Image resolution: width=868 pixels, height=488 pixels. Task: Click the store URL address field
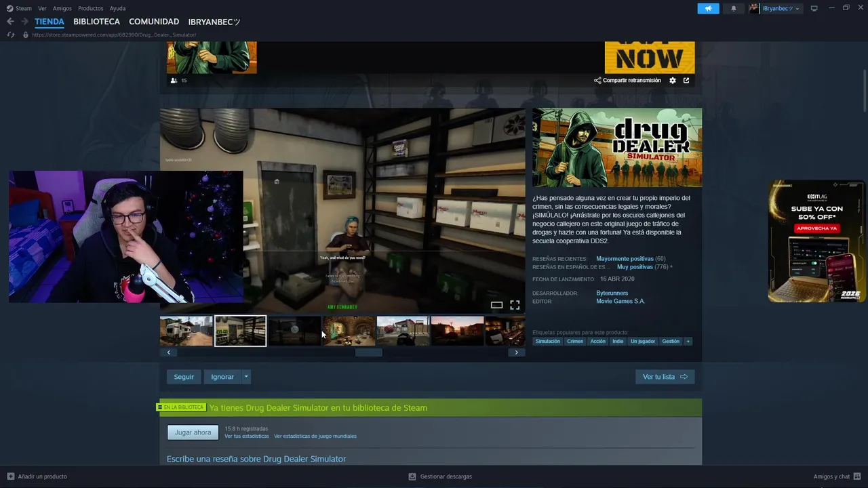click(x=114, y=35)
